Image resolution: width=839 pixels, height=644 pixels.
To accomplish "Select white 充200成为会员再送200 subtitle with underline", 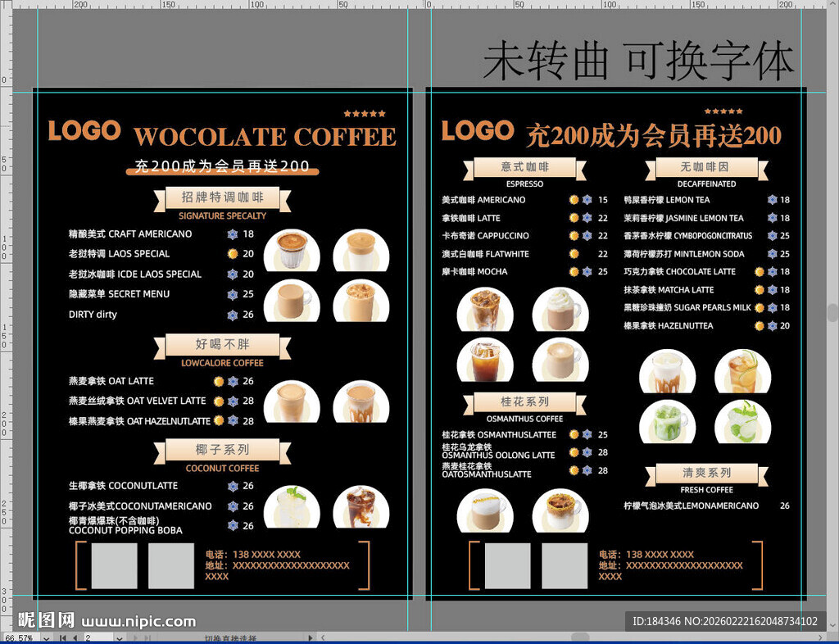I will [x=222, y=166].
